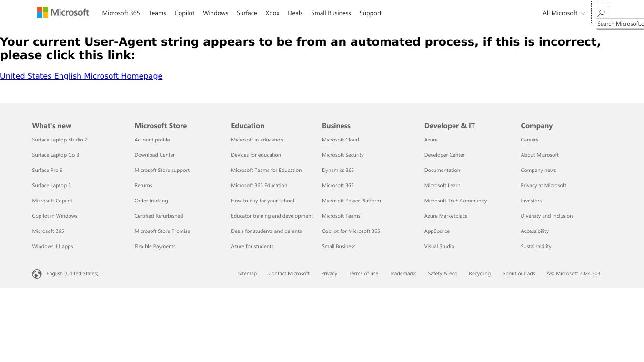Visit the Careers link
The width and height of the screenshot is (644, 362).
point(529,140)
